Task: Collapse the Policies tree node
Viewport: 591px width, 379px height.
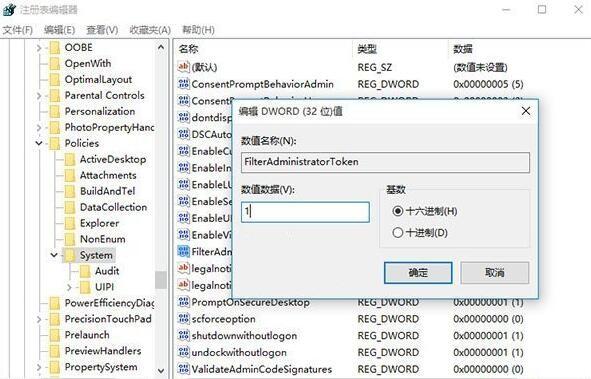Action: (x=39, y=143)
